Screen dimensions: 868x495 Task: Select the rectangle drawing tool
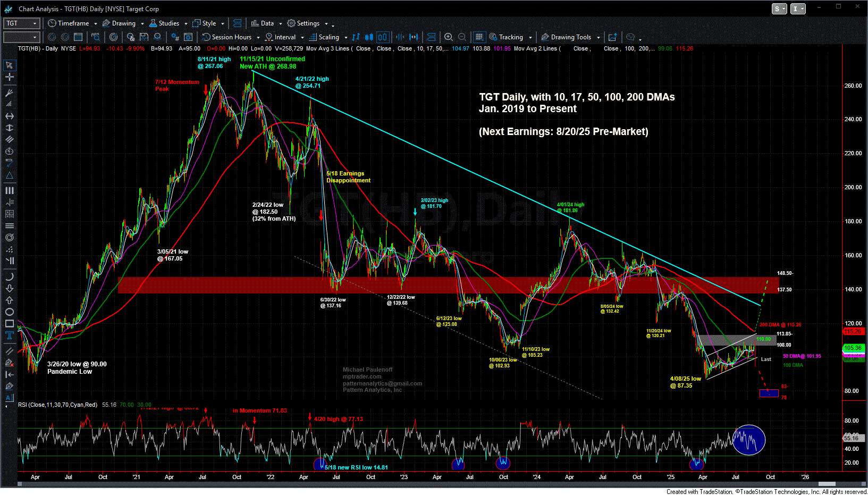pos(10,323)
